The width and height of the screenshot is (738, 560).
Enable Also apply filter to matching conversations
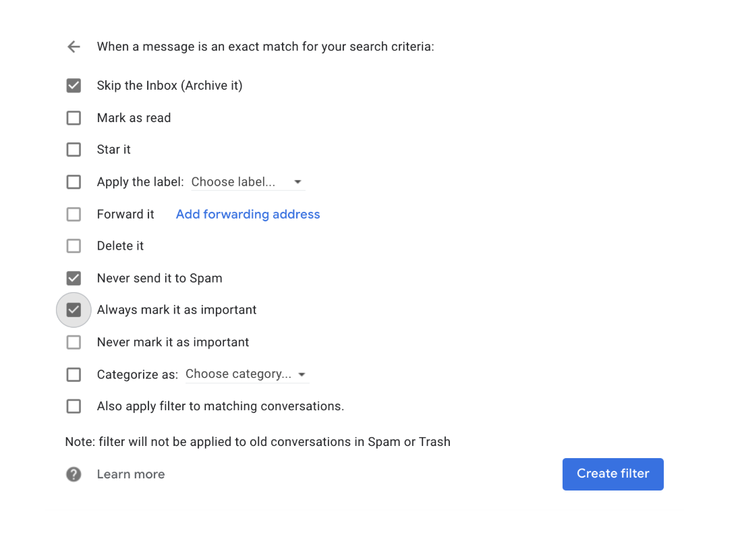[74, 406]
